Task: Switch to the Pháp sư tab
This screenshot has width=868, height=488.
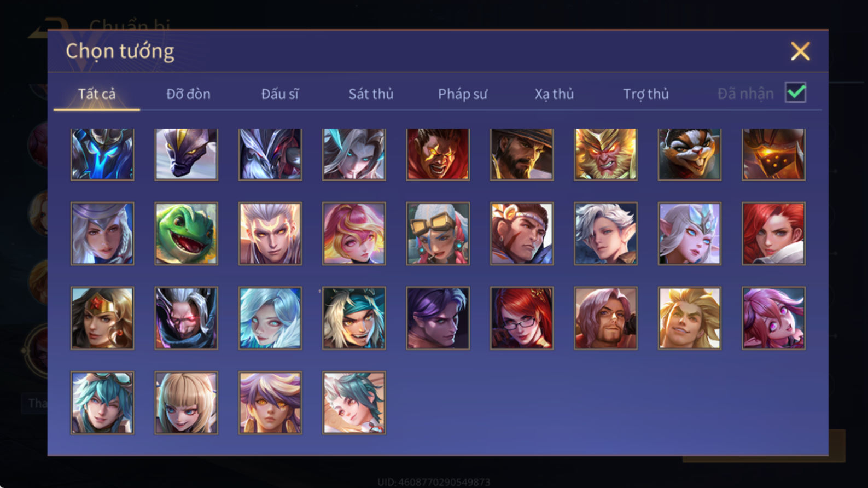Action: 462,94
